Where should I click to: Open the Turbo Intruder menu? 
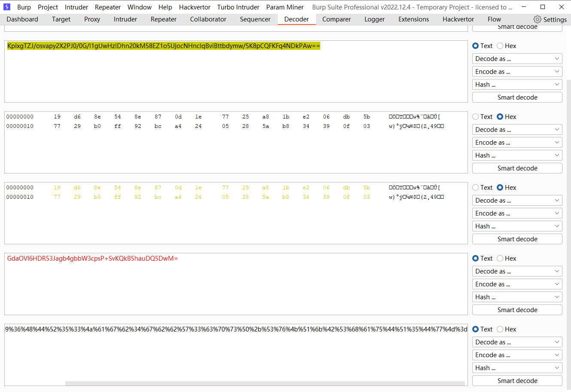[x=238, y=7]
